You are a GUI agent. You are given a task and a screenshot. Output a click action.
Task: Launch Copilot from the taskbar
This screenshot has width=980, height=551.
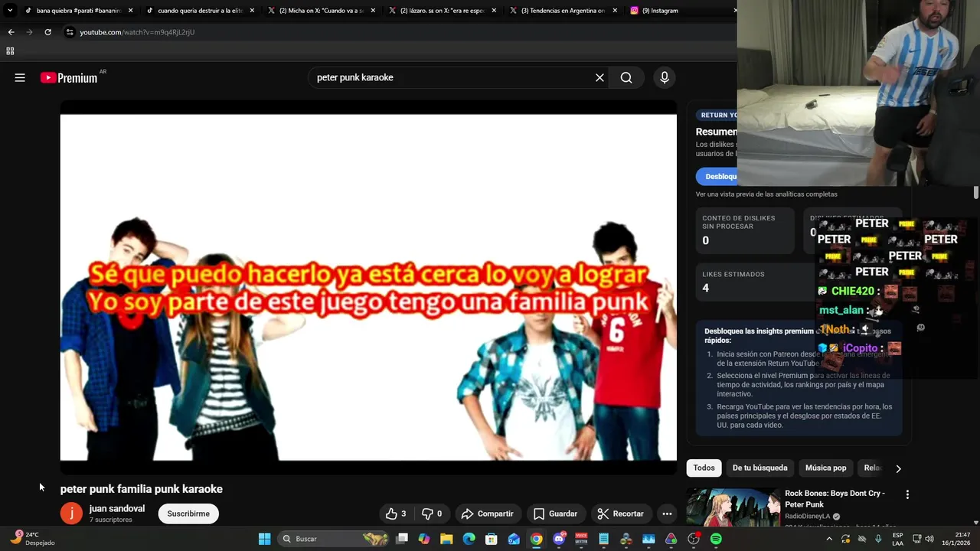pyautogui.click(x=424, y=539)
